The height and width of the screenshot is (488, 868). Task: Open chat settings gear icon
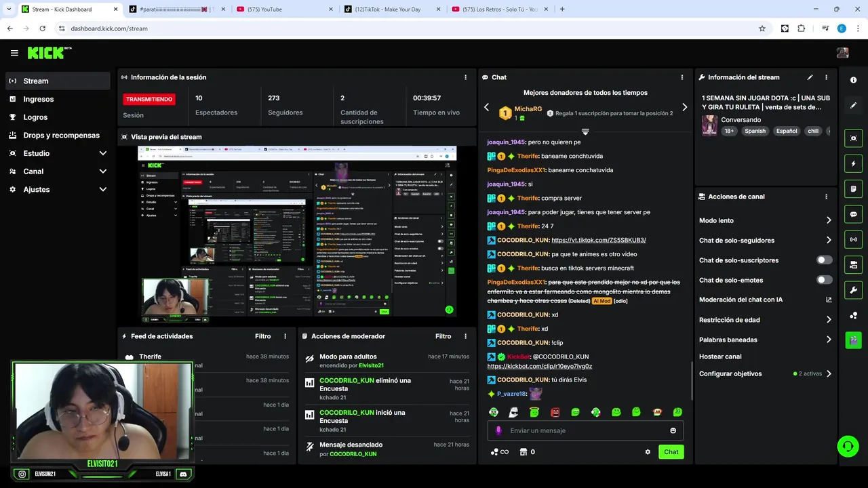(x=648, y=452)
